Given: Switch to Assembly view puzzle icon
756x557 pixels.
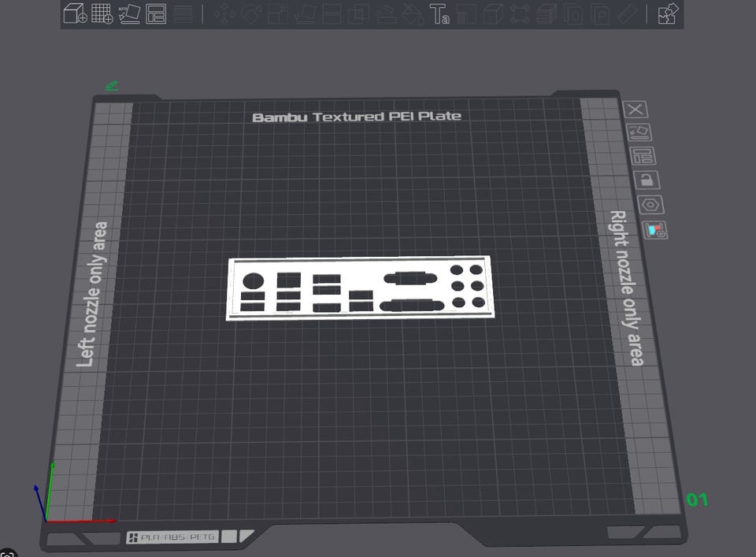Looking at the screenshot, I should pos(668,13).
